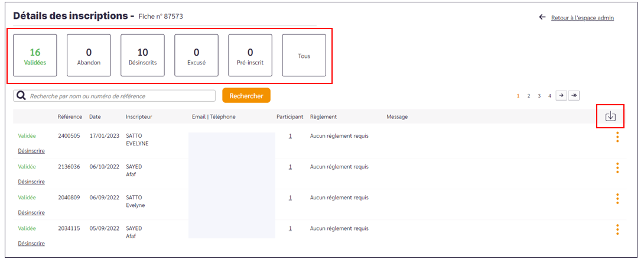Open three-dot menu for reference 2034115
Image resolution: width=644 pixels, height=262 pixels.
click(617, 229)
